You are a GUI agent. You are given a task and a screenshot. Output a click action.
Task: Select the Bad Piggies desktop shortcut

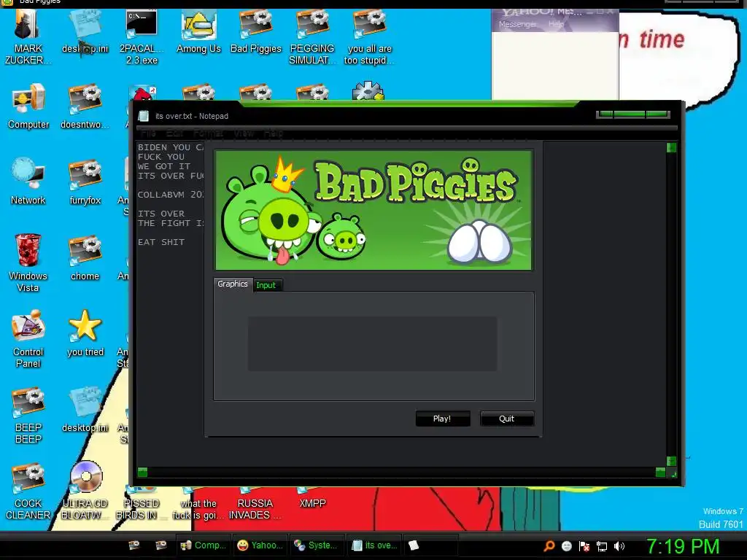[256, 32]
